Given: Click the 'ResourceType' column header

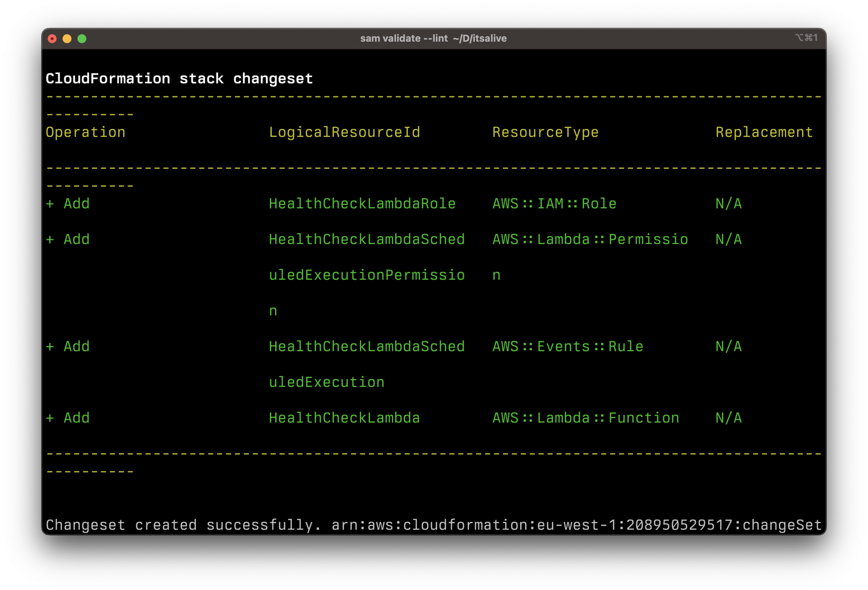Looking at the screenshot, I should coord(545,132).
